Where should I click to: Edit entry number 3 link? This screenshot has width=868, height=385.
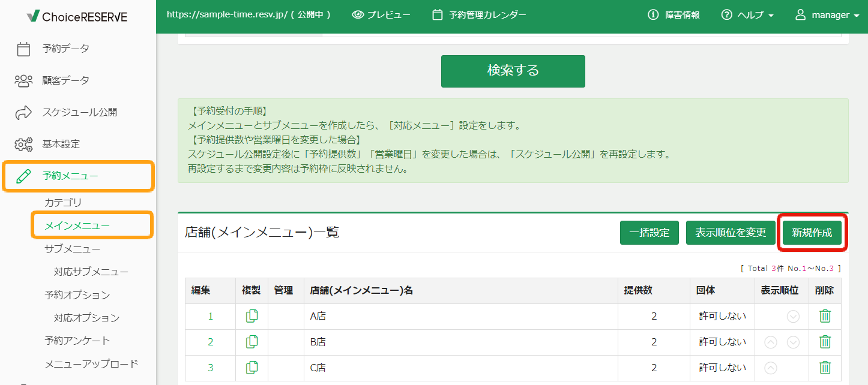pyautogui.click(x=210, y=368)
